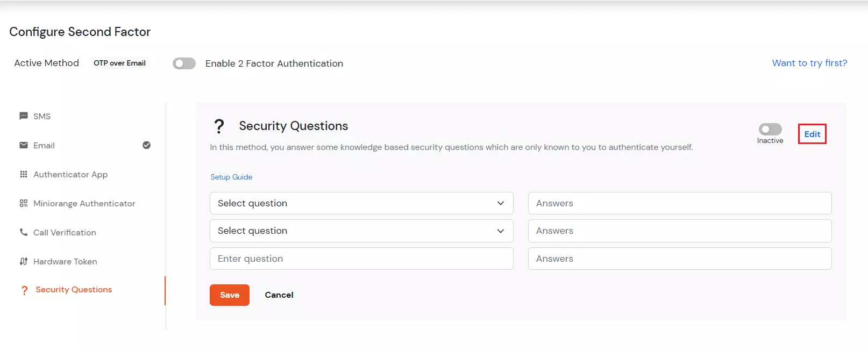Focus the third Answers field
868x351 pixels.
pos(680,259)
